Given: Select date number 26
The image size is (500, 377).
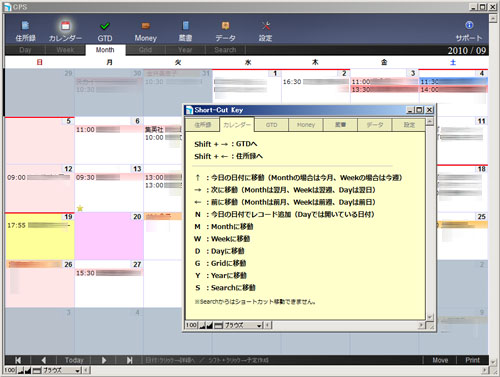Looking at the screenshot, I should [x=68, y=264].
